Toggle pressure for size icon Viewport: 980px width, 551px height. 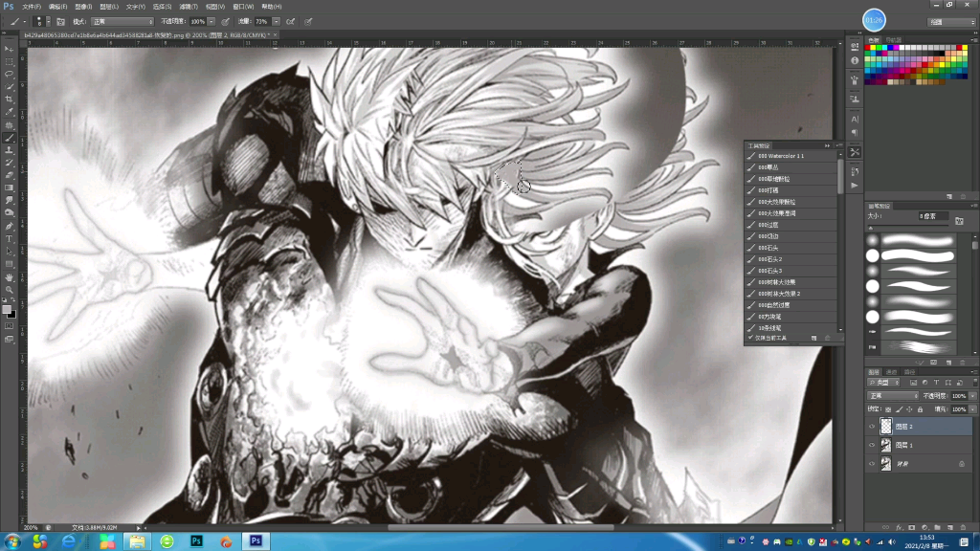coord(308,21)
